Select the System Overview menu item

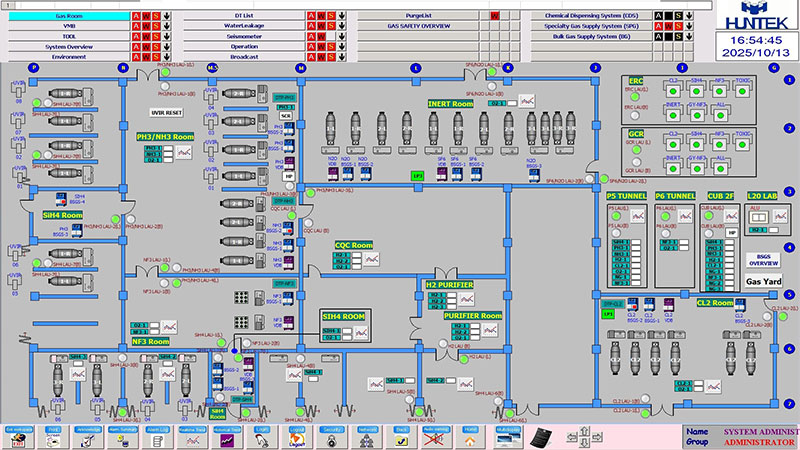coord(69,46)
